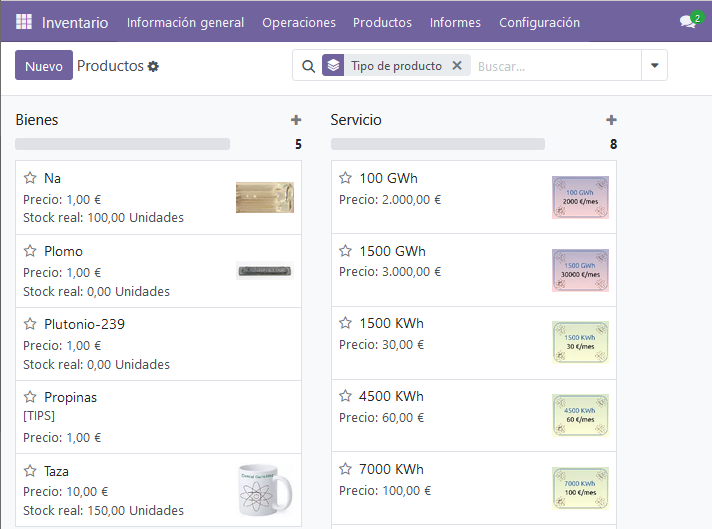Toggle favorite star for Plutonio-239
This screenshot has width=712, height=529.
click(x=30, y=324)
